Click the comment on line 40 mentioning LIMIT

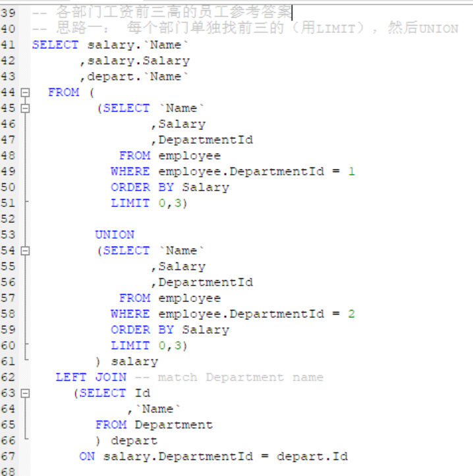(x=245, y=28)
